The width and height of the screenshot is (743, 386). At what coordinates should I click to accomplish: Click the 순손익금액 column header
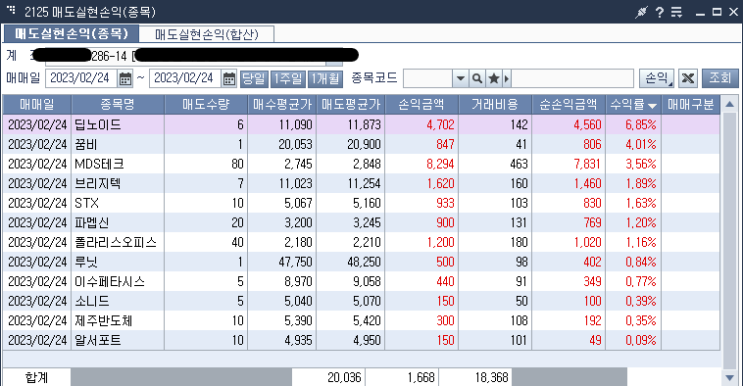pyautogui.click(x=569, y=105)
